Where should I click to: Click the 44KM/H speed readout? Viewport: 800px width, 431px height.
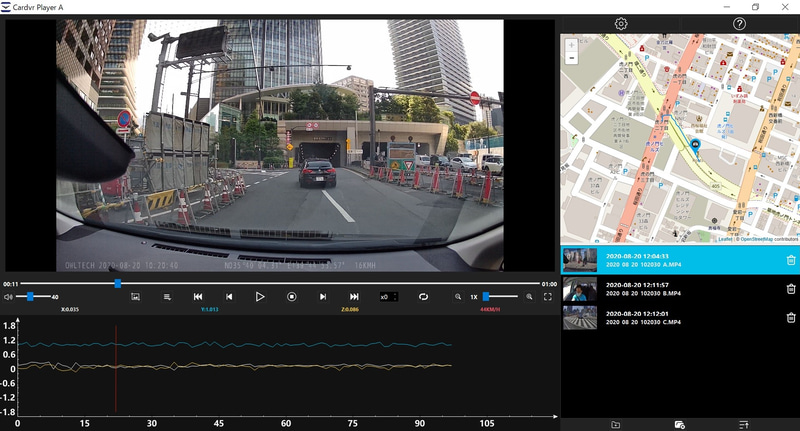490,310
